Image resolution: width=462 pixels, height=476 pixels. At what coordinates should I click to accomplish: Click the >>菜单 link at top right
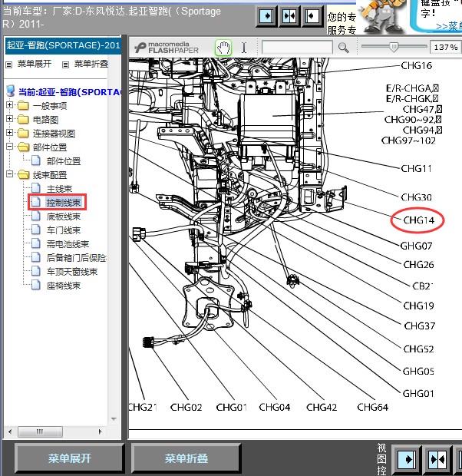point(449,26)
